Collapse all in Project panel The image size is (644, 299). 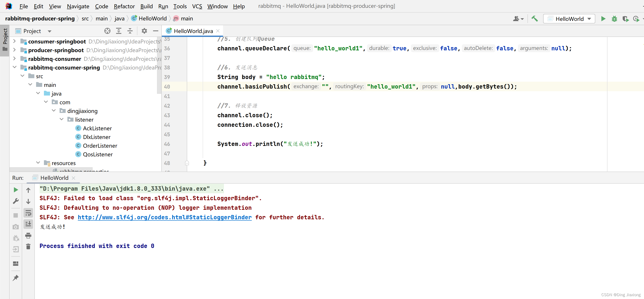pos(130,31)
